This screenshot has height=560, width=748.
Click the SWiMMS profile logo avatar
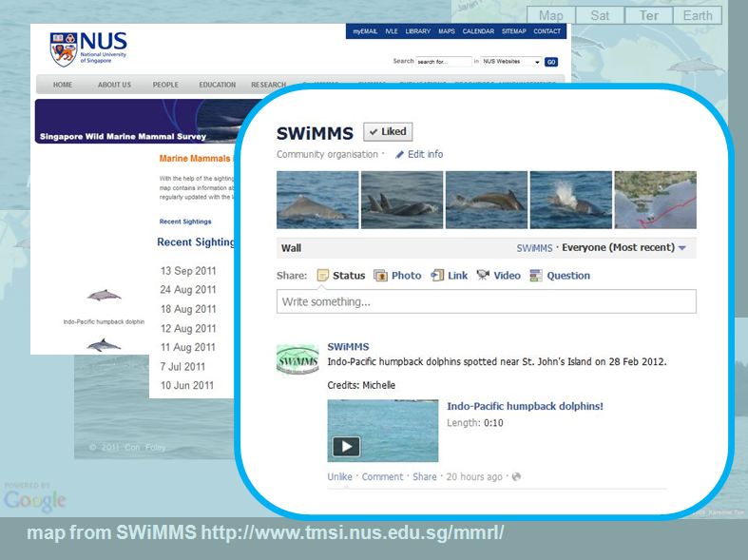click(x=297, y=361)
